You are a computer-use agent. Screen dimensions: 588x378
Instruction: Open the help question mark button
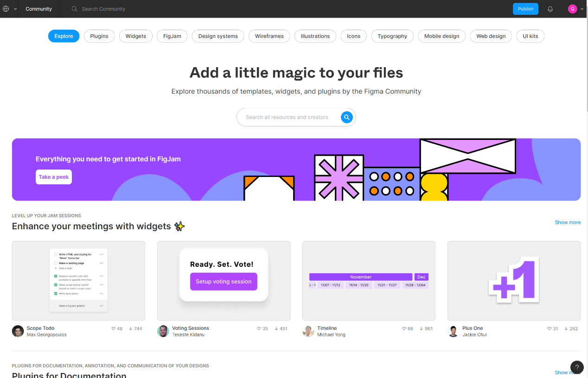577,367
